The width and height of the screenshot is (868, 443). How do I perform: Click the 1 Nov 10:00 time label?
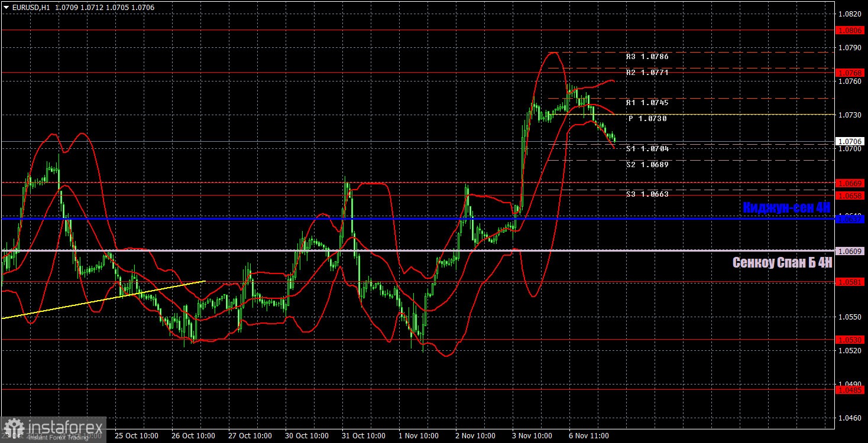(x=419, y=436)
